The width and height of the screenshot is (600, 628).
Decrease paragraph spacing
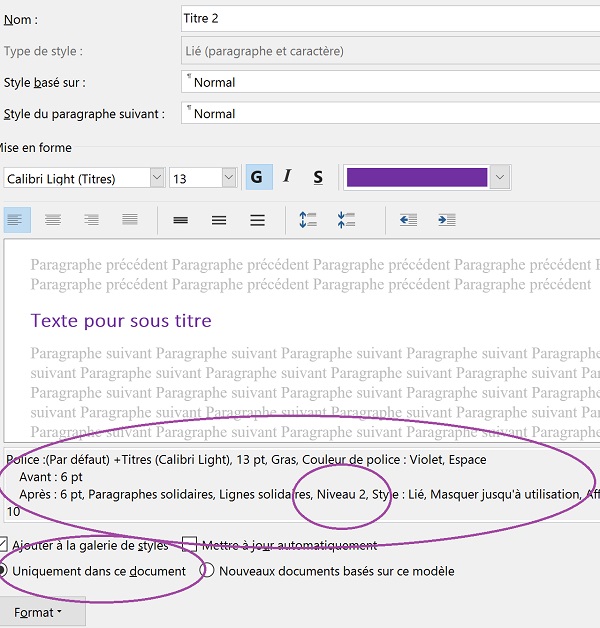[x=346, y=220]
